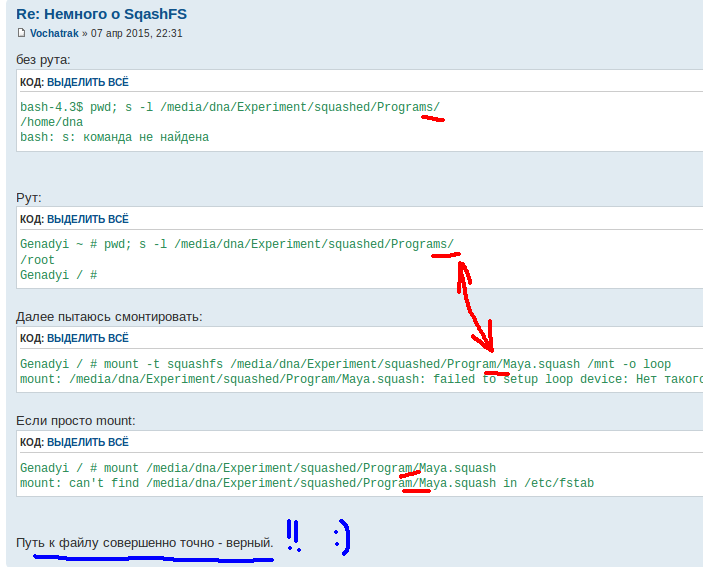703x567 pixels.
Task: Click the prompt line 'Genadyi / #'
Action: pos(59,275)
